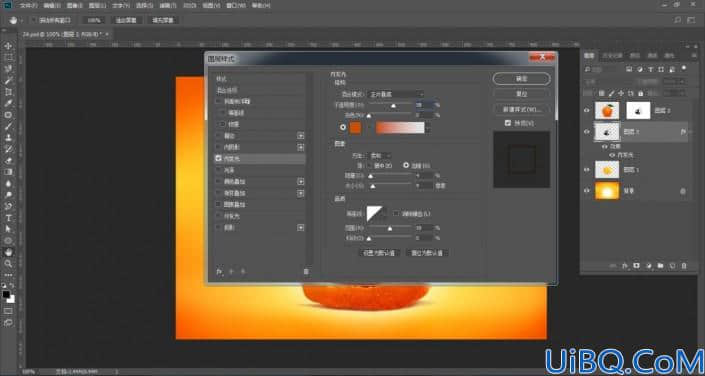Click the orange glow color swatch
This screenshot has height=376, width=705.
355,128
